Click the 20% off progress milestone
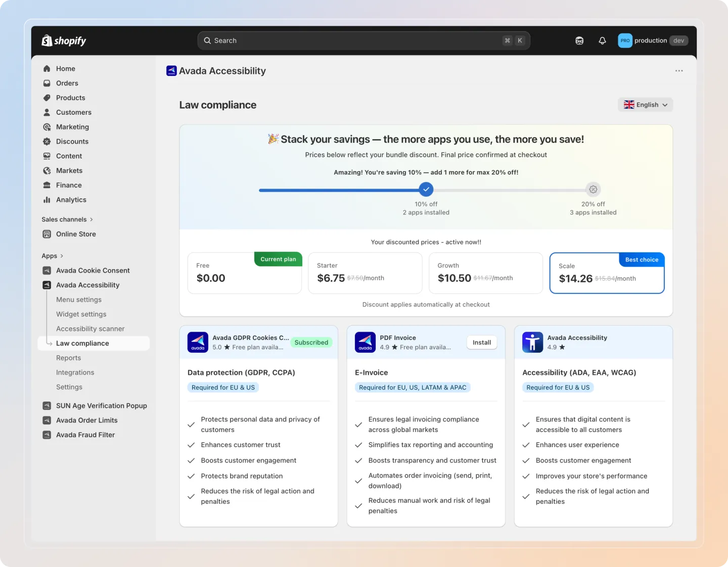 tap(593, 190)
